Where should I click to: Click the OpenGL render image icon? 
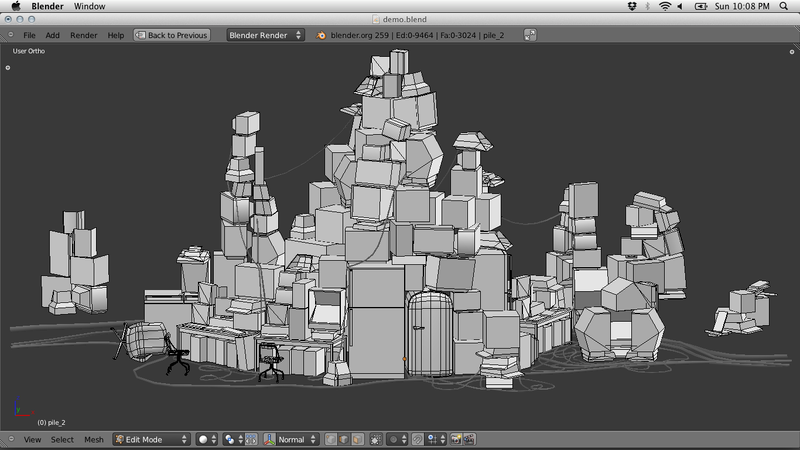(x=456, y=439)
